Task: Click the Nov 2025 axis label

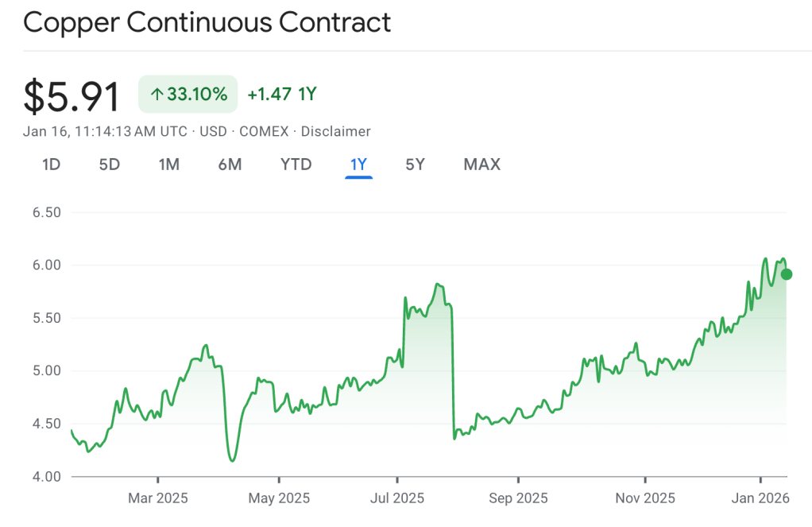Action: 645,498
